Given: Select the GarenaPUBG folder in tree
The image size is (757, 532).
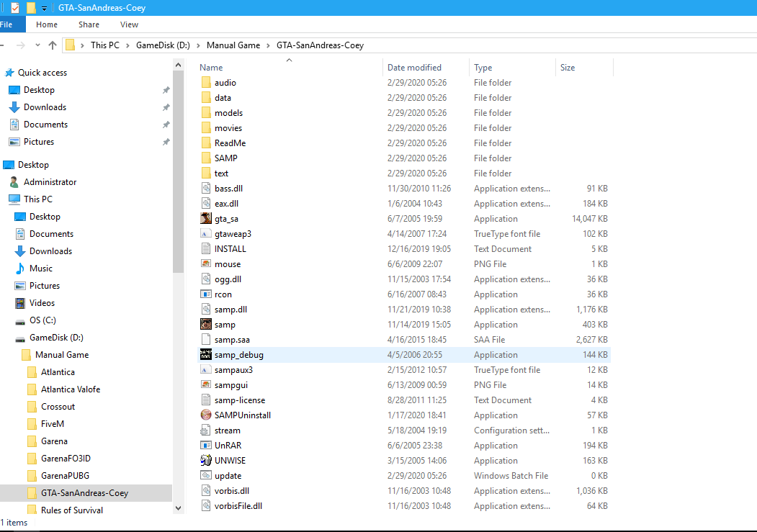Looking at the screenshot, I should tap(65, 476).
